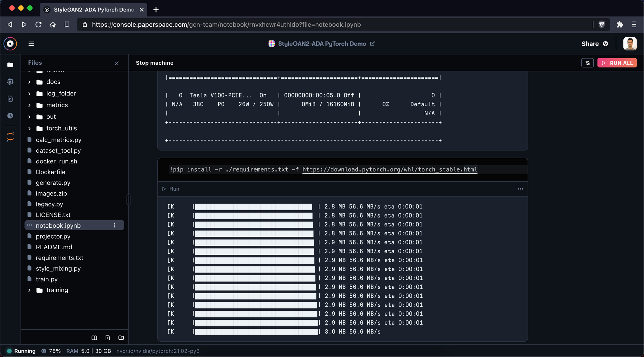The image size is (644, 357).
Task: Click the Jupyter logo sidebar icon
Action: coord(10,137)
